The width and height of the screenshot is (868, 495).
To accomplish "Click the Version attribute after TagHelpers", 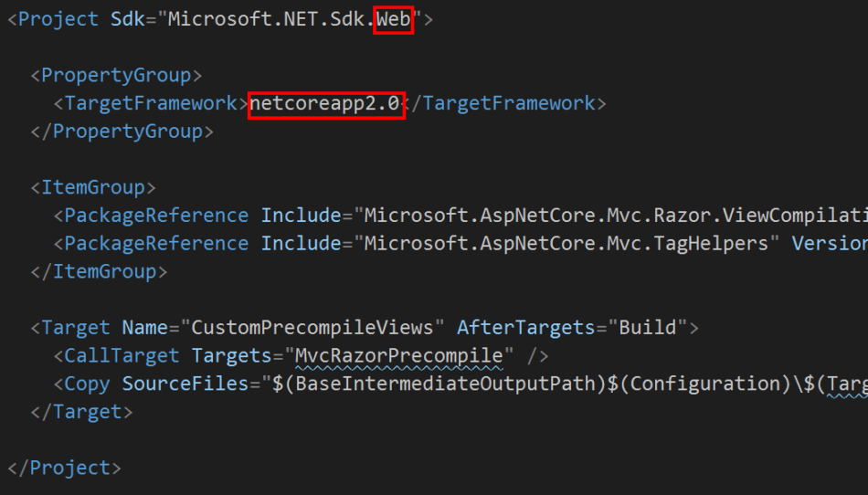I will point(830,244).
